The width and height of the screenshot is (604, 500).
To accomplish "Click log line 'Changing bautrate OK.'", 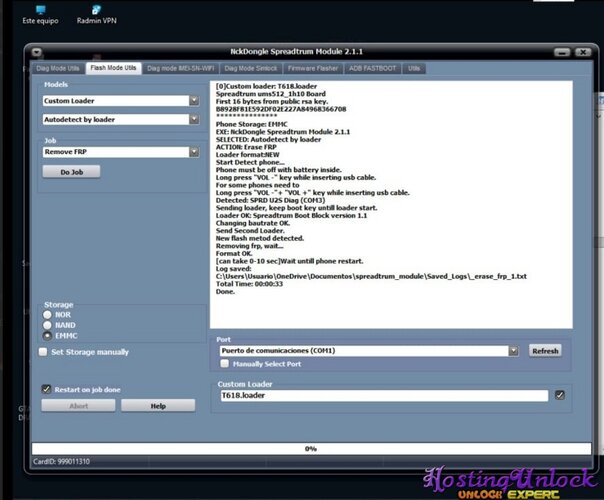I will [253, 223].
